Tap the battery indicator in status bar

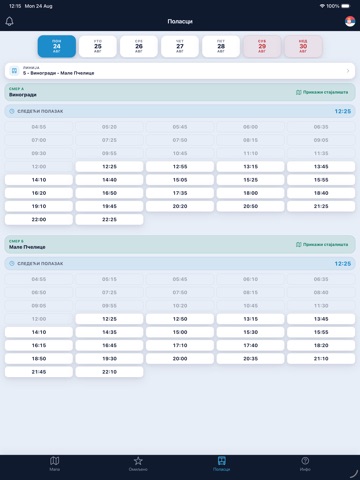[x=346, y=6]
